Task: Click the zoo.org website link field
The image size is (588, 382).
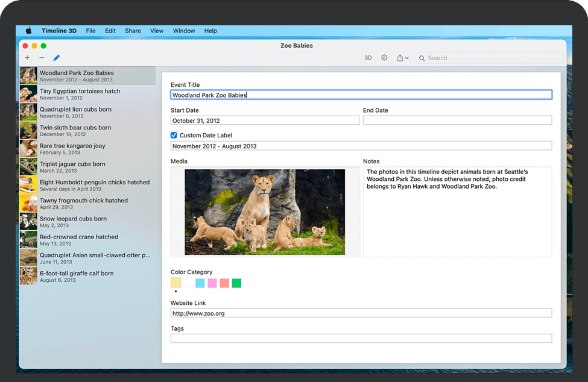Action: coord(361,313)
